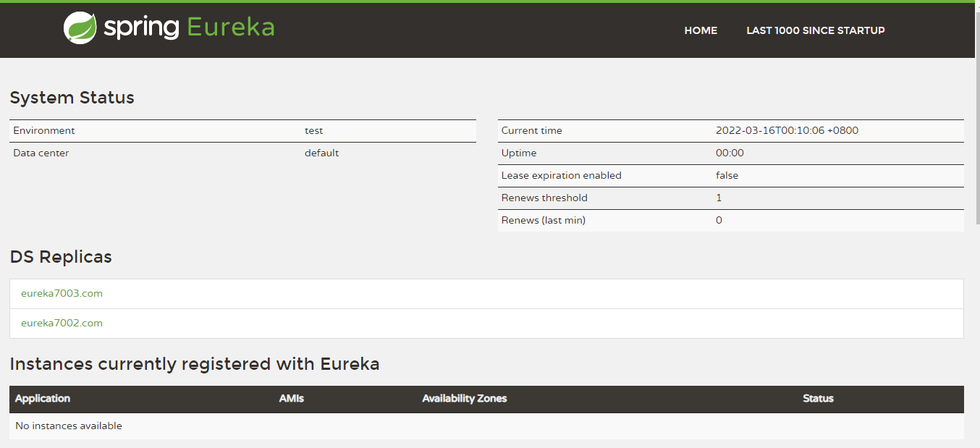Click the spring Eureka brand text
Image resolution: width=980 pixels, height=448 pixels.
(x=189, y=28)
